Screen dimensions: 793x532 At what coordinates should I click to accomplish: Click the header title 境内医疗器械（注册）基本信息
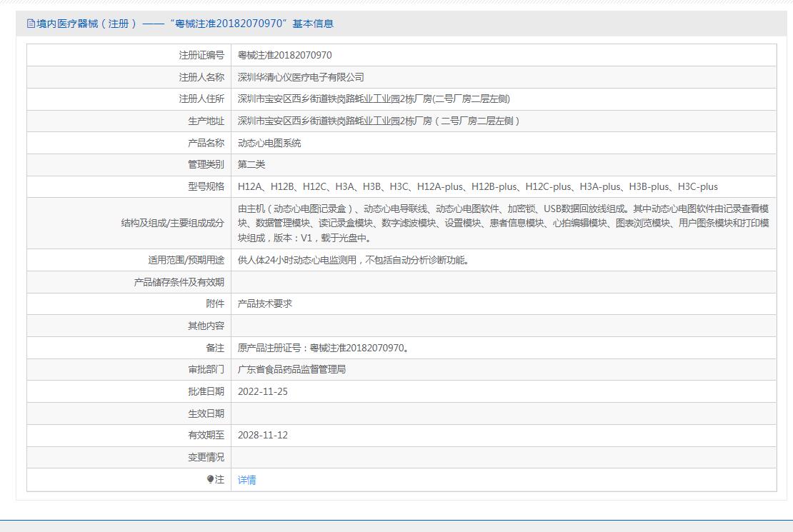pos(184,24)
